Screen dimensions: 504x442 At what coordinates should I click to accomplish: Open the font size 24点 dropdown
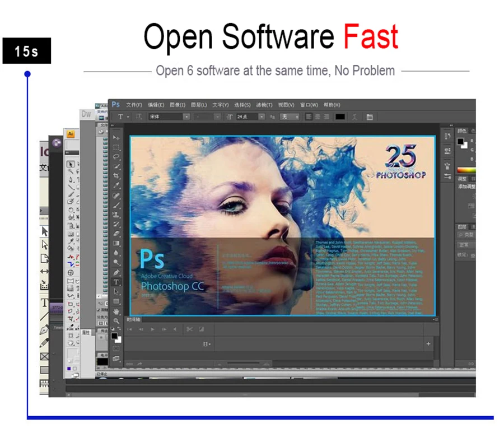(x=262, y=117)
